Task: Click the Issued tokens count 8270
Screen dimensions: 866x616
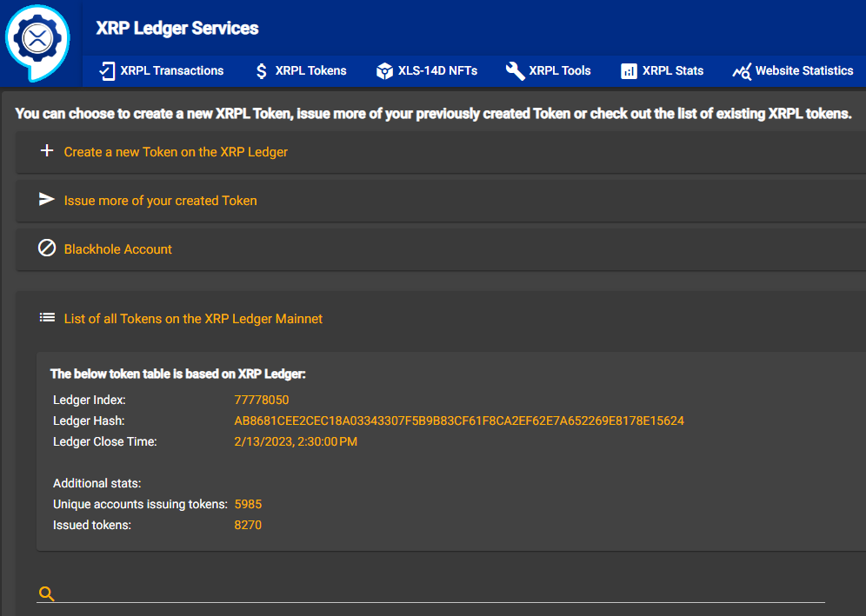Action: (248, 526)
